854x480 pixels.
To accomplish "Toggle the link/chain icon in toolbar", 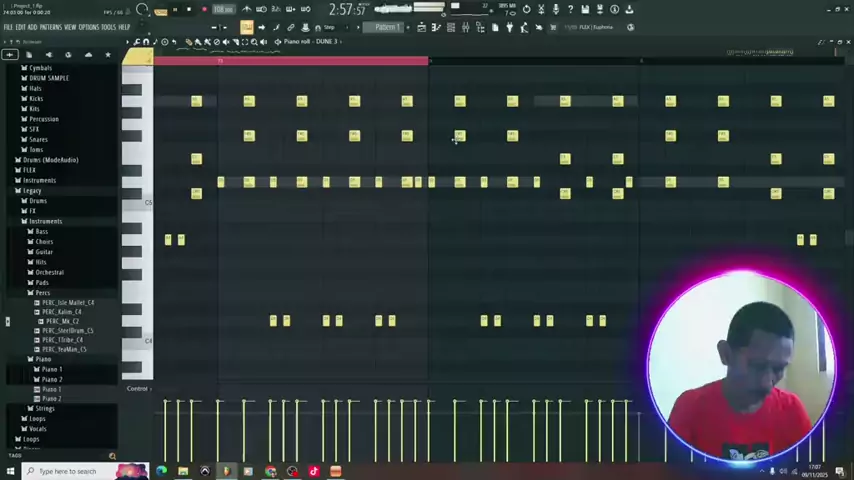I will click(291, 27).
